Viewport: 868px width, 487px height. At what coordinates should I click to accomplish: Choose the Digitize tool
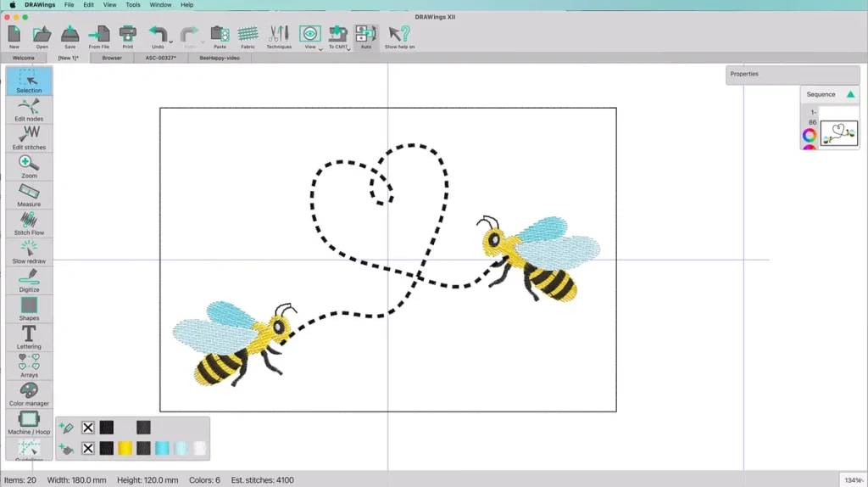point(29,280)
